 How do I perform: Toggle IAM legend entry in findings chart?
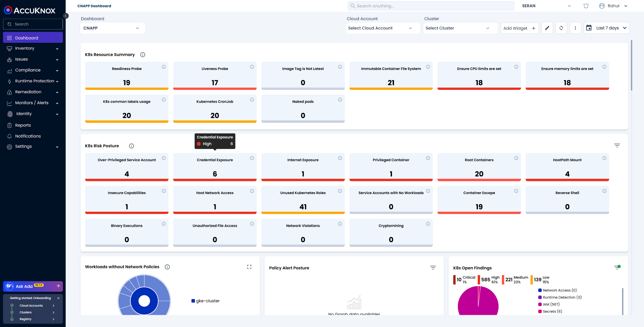549,304
